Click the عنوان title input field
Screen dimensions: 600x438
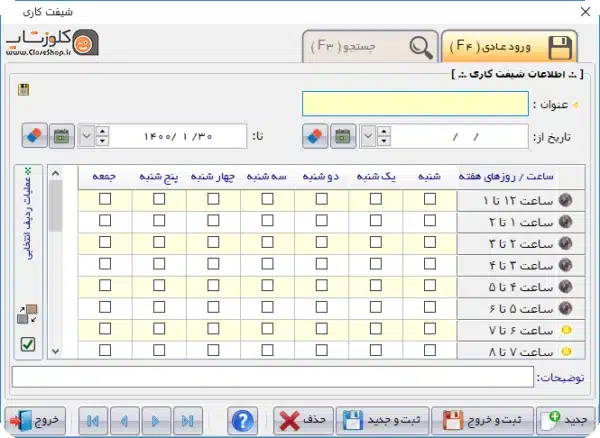(415, 103)
